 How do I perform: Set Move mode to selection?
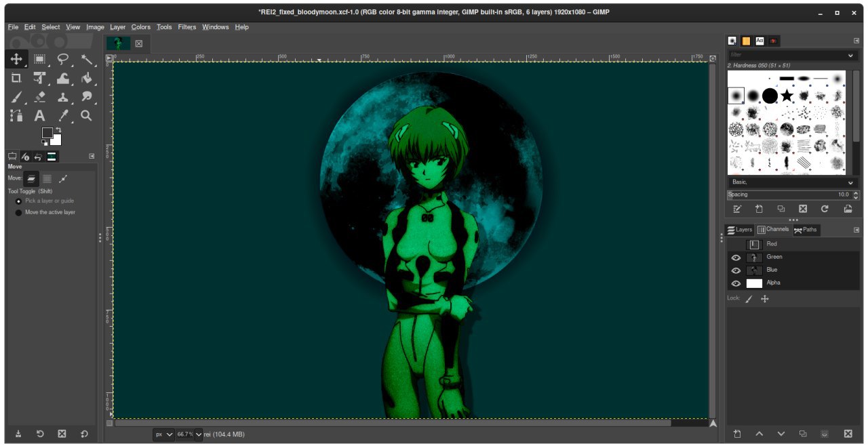(47, 179)
